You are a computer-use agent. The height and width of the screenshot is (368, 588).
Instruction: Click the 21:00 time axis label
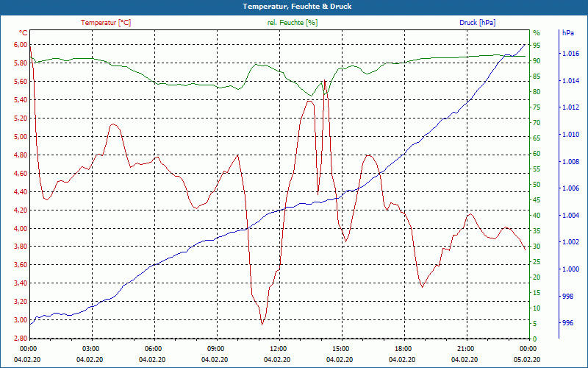[465, 349]
